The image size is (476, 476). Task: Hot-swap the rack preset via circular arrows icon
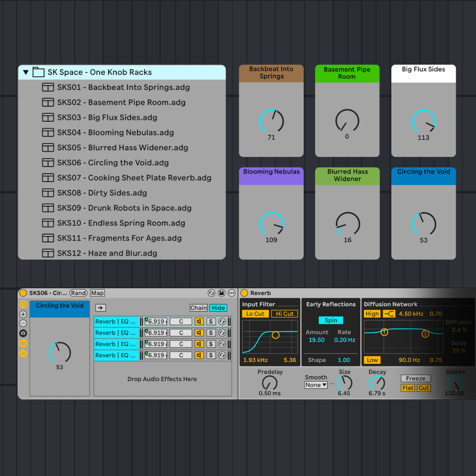pyautogui.click(x=211, y=293)
